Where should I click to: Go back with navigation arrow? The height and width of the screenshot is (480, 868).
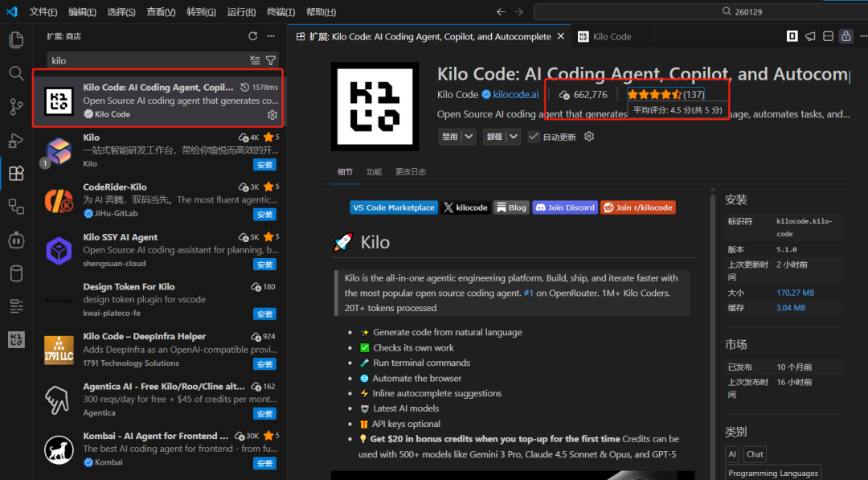(x=501, y=11)
